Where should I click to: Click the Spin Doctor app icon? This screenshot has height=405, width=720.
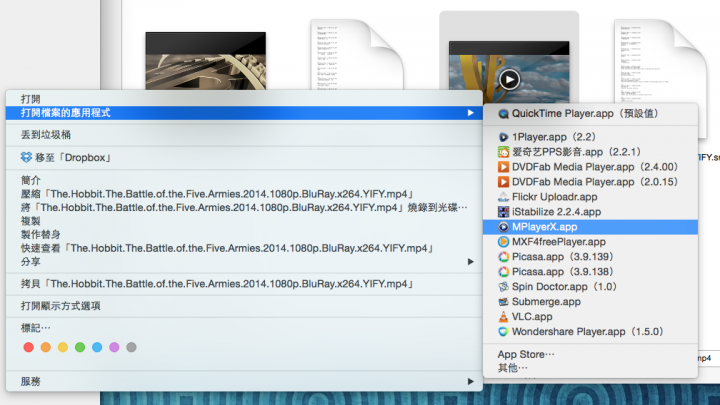503,287
